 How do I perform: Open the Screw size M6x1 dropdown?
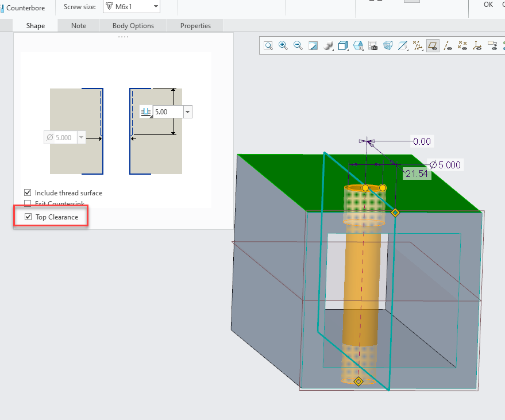click(154, 7)
